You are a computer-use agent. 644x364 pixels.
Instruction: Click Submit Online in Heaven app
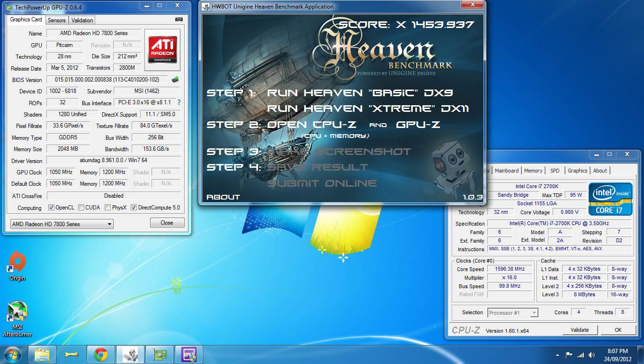[x=322, y=183]
